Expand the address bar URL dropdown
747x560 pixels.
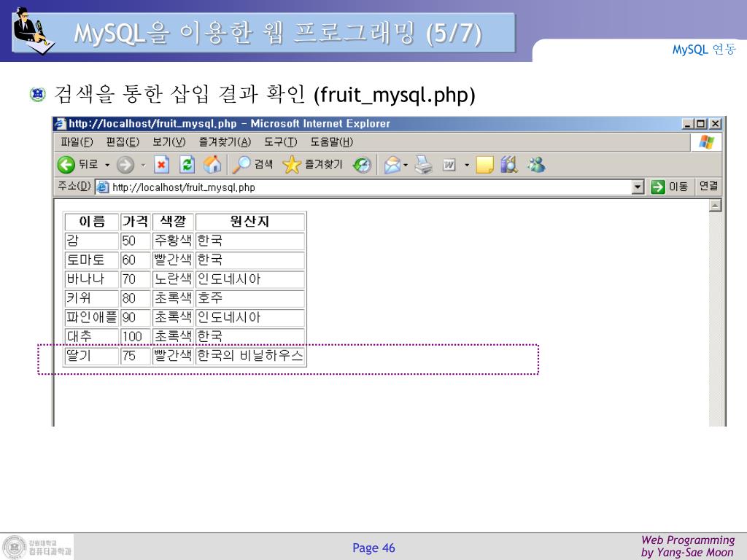[638, 187]
